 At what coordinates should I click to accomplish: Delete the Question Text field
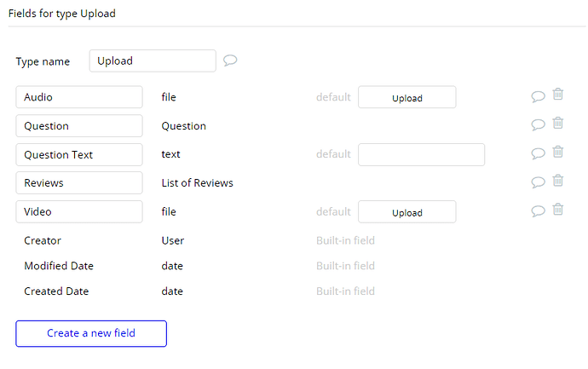(x=558, y=153)
